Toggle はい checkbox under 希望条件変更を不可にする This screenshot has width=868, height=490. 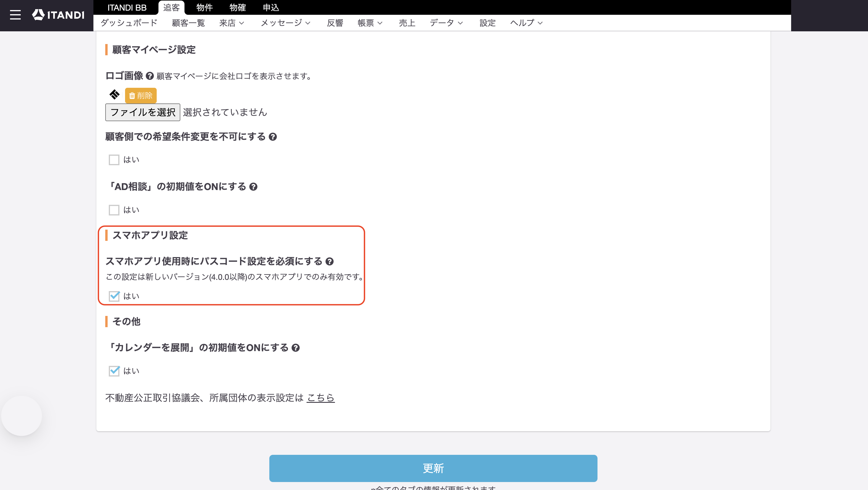(x=114, y=160)
